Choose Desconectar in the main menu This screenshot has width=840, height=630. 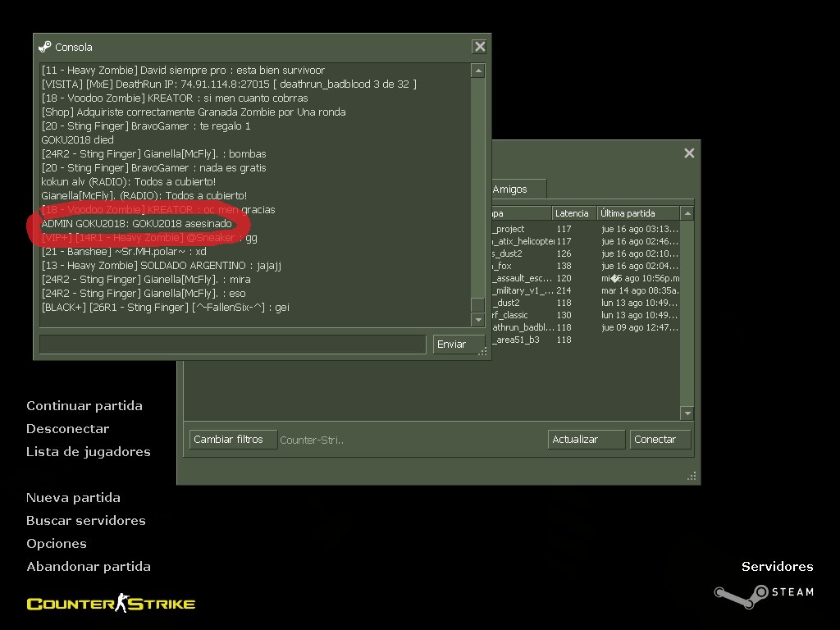(x=68, y=428)
